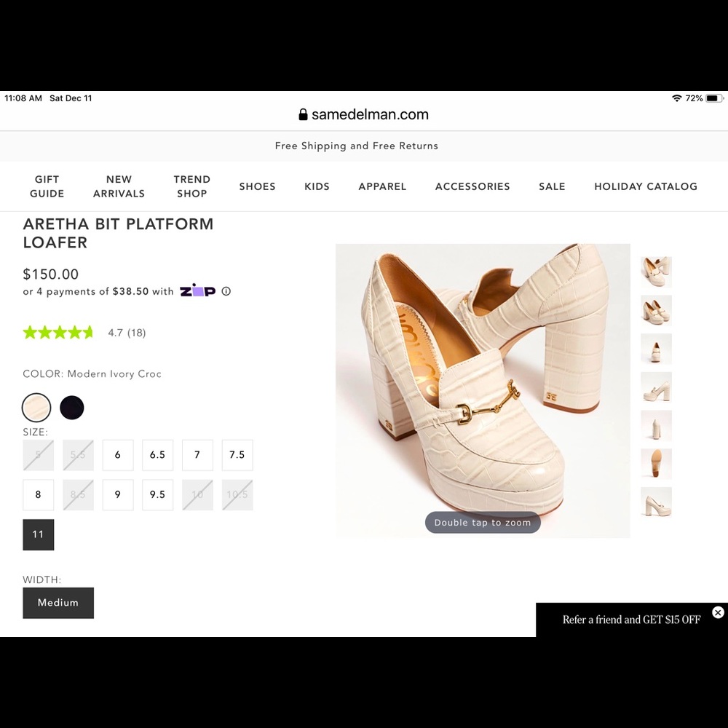Viewport: 728px width, 728px height.
Task: Select size 11
Action: (x=38, y=534)
